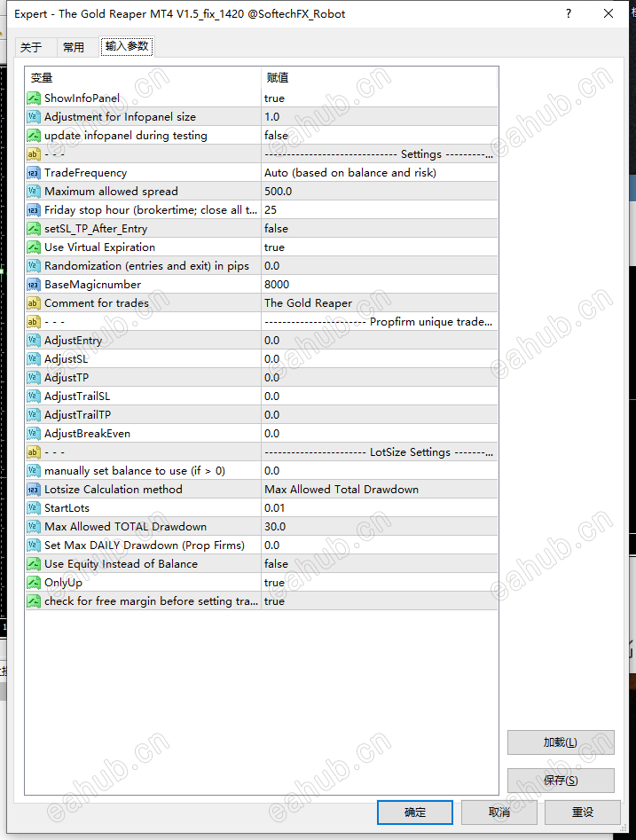Viewport: 636px width, 840px height.
Task: Click the Use Virtual Expiration row's icon
Action: tap(34, 247)
